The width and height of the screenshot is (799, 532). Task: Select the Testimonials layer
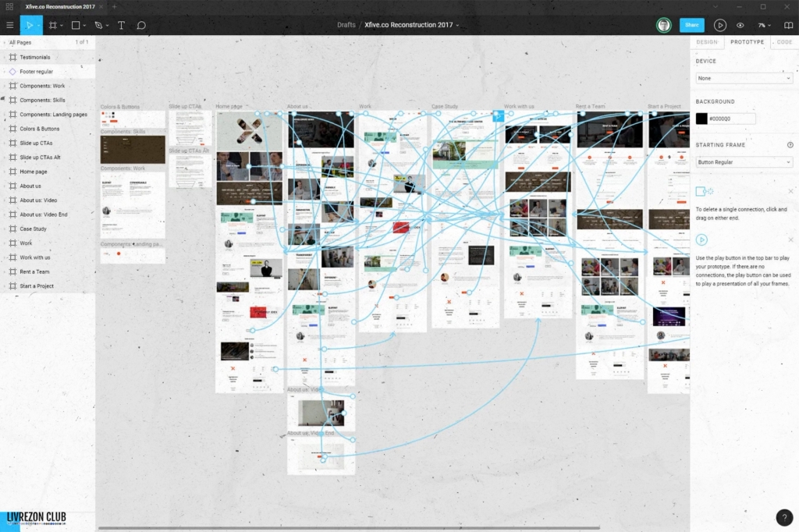pyautogui.click(x=48, y=57)
